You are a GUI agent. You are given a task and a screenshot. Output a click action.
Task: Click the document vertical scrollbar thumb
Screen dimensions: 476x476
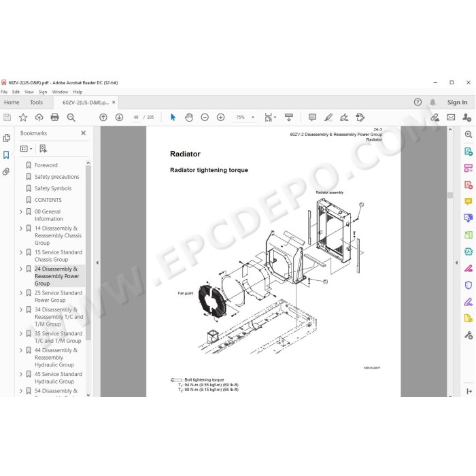click(x=450, y=195)
